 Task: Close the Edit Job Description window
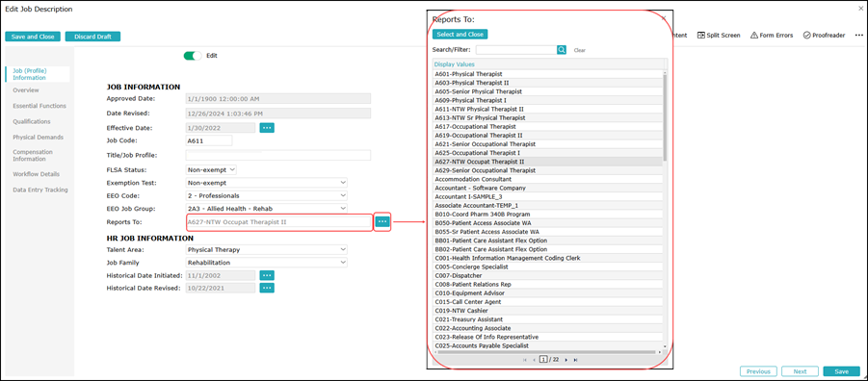861,9
